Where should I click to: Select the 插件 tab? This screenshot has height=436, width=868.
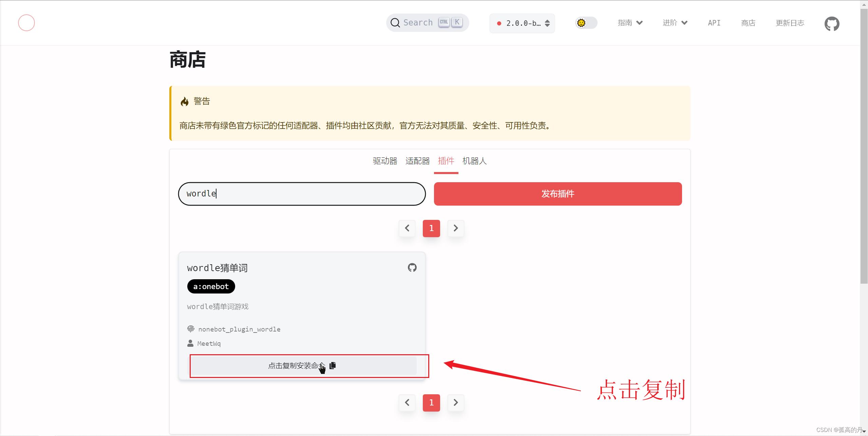point(446,161)
